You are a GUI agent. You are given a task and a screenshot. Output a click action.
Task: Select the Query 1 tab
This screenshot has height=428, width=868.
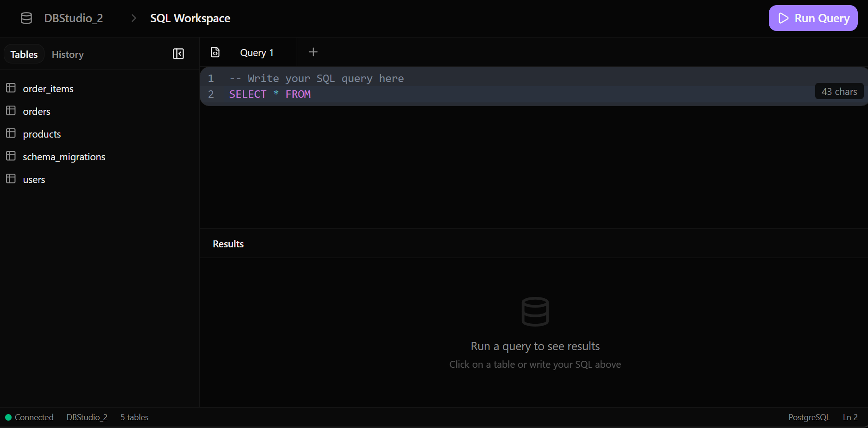click(256, 52)
